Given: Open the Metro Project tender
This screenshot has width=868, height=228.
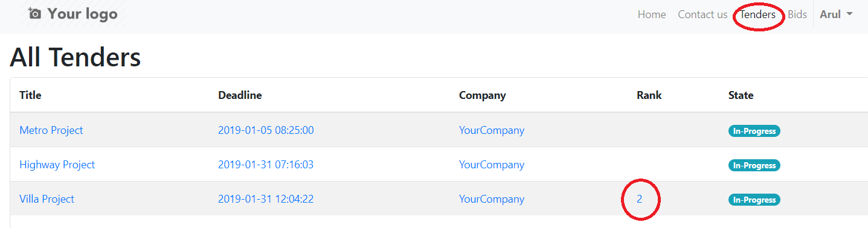Looking at the screenshot, I should (x=51, y=130).
